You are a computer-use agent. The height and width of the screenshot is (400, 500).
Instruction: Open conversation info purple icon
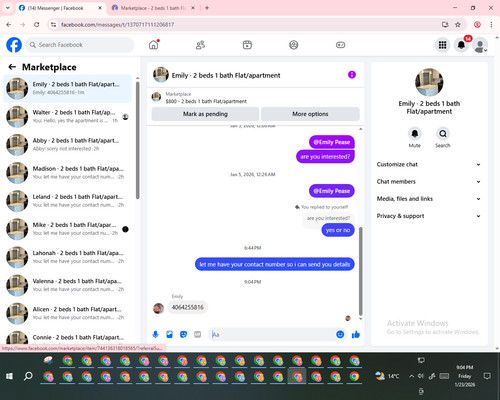(352, 75)
